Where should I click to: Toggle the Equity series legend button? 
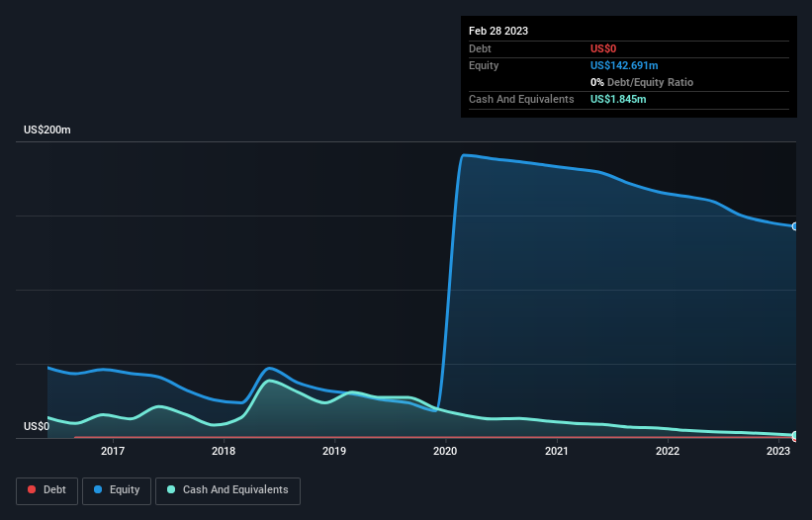click(117, 490)
